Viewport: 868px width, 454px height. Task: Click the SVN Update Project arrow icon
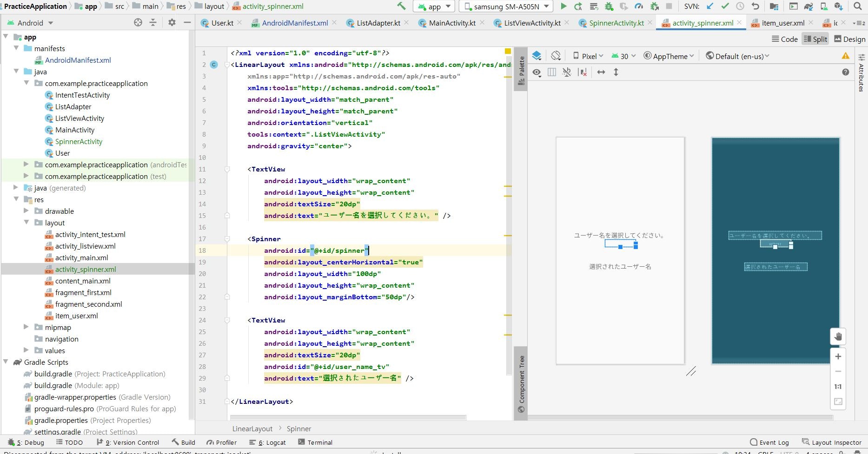(x=710, y=7)
